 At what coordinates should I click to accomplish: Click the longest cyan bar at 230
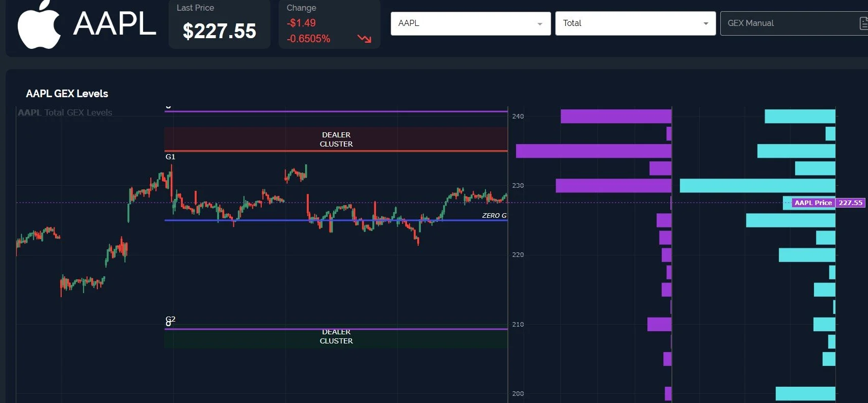click(x=757, y=186)
